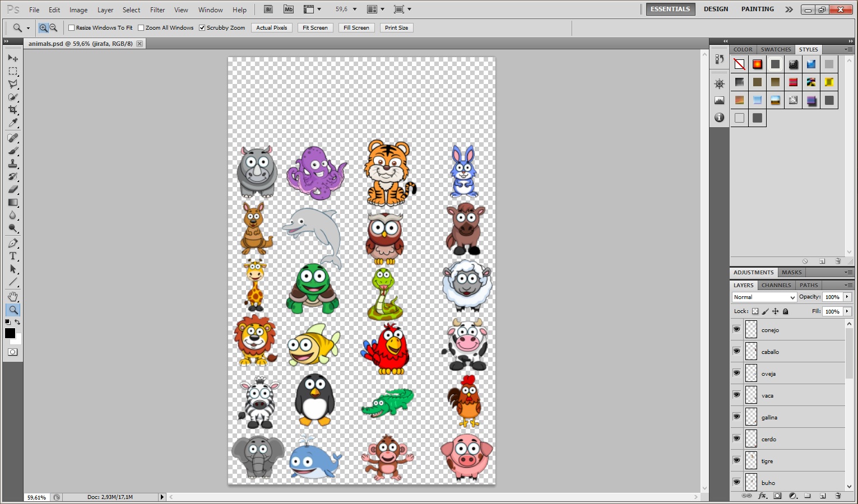
Task: Click the Zoom Out mode icon in options bar
Action: point(53,27)
